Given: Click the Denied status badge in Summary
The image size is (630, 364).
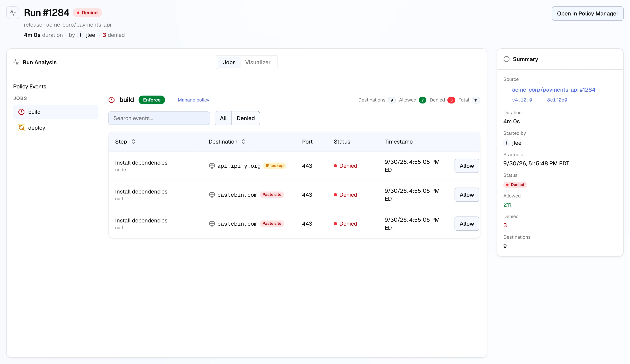Looking at the screenshot, I should (x=515, y=185).
